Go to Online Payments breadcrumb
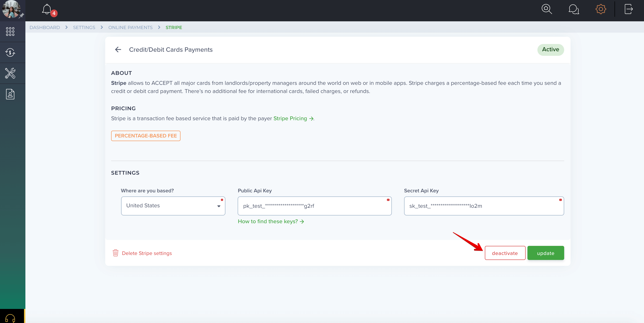Image resolution: width=644 pixels, height=323 pixels. coord(130,27)
